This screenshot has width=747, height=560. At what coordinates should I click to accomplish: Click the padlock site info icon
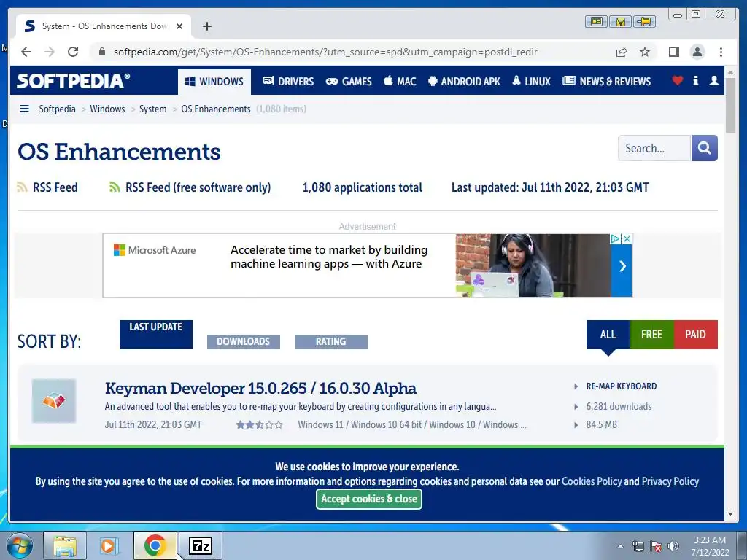[101, 52]
